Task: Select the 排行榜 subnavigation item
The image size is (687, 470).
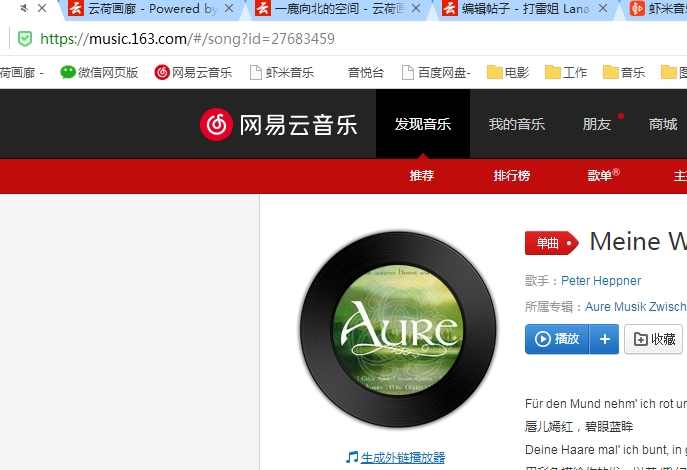Action: 512,176
